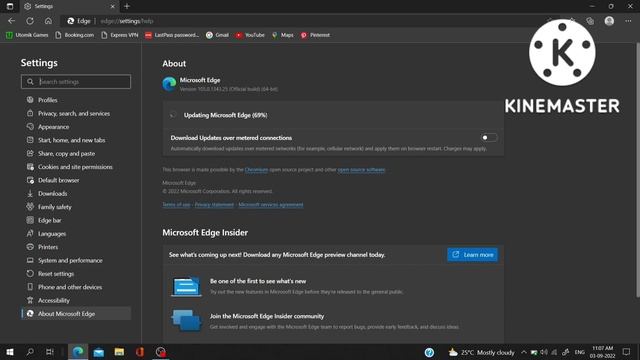Click the Learn more button

pos(472,255)
